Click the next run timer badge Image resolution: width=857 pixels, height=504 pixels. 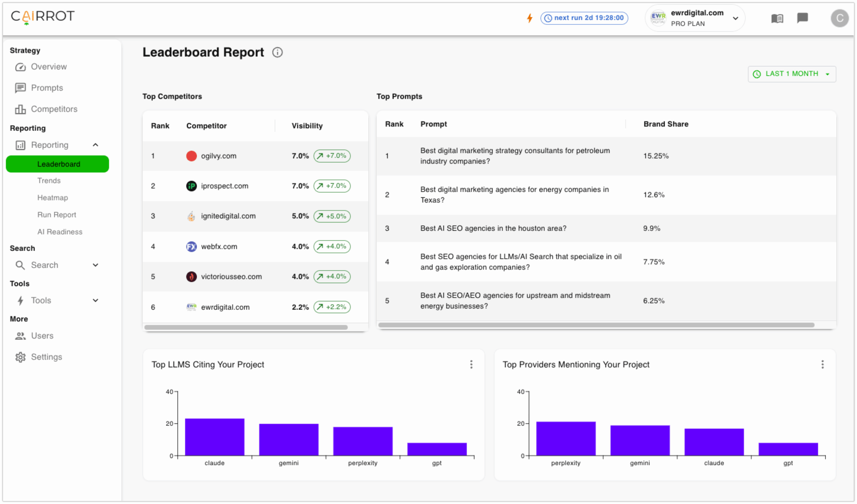pos(584,18)
